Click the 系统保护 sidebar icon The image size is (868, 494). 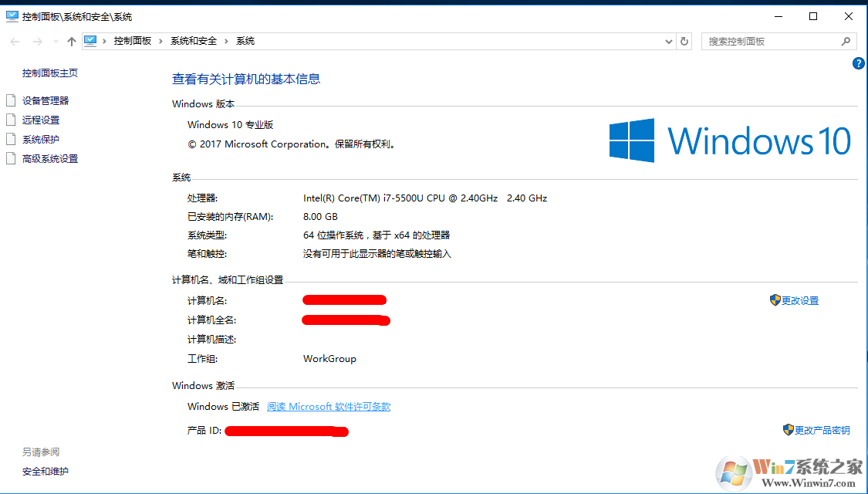11,139
